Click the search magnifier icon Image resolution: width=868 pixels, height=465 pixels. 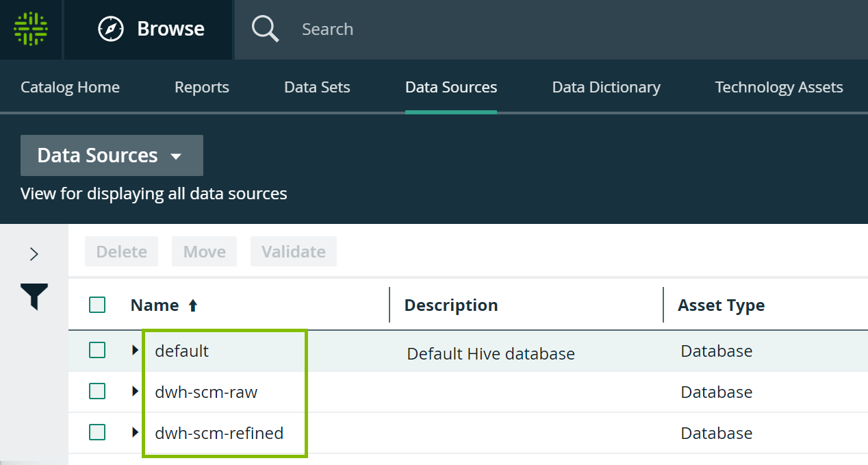point(265,29)
